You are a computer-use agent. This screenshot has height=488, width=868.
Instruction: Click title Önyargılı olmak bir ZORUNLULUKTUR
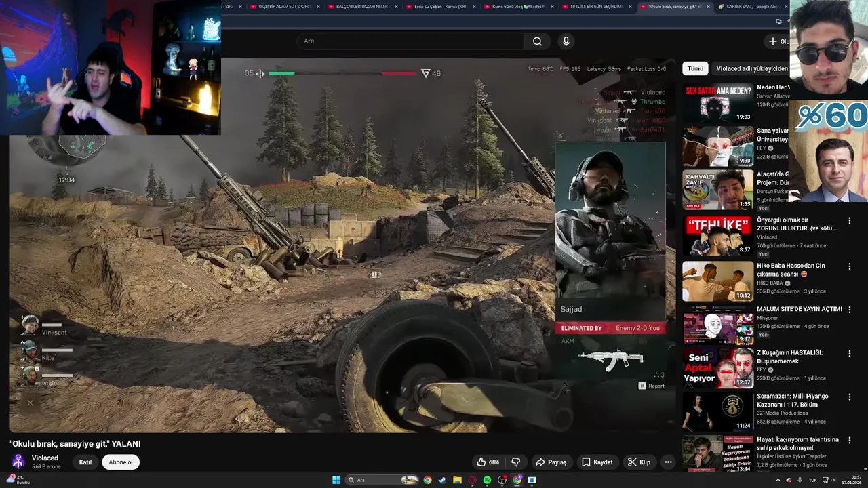tap(797, 224)
